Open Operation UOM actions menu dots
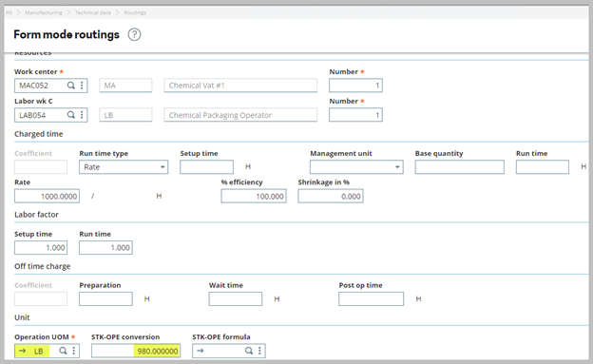The image size is (593, 364). 74,351
